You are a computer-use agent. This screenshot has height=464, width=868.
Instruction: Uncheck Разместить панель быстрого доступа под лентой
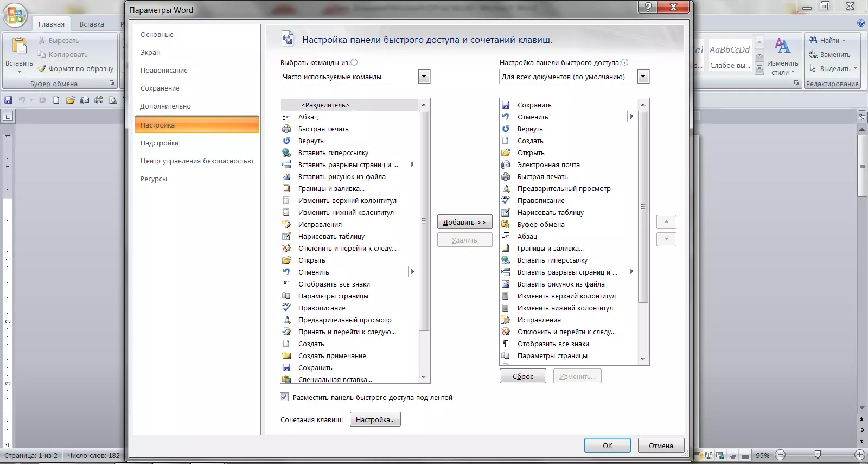coord(284,397)
